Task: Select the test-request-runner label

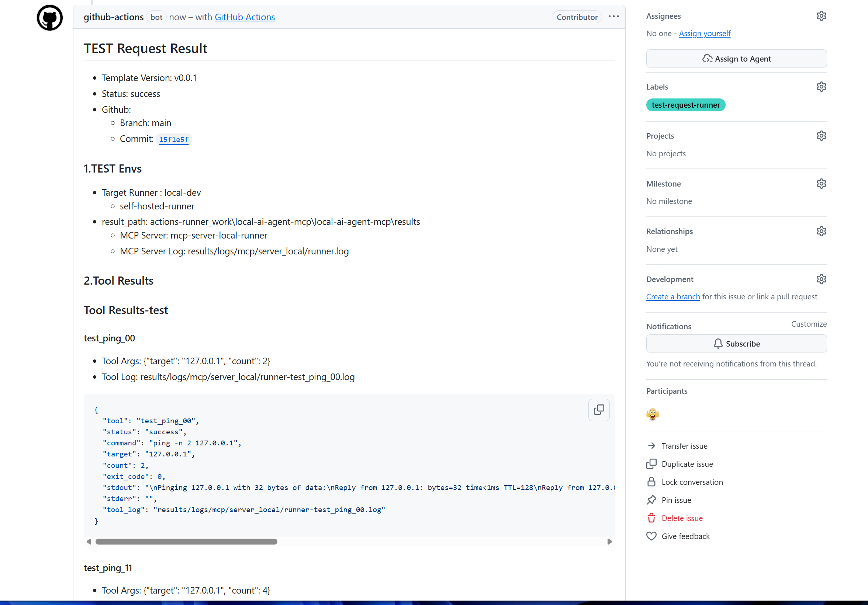Action: click(x=685, y=105)
